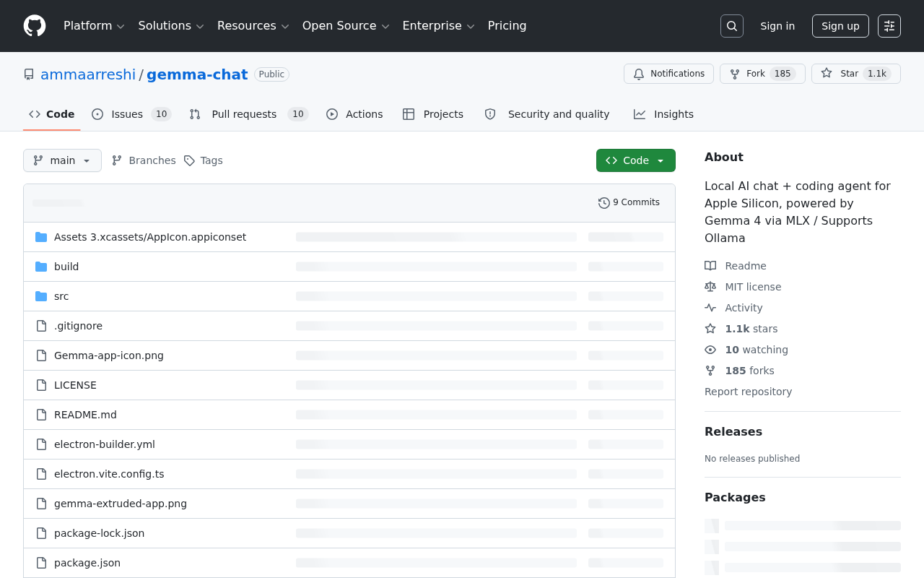Open the electron-builder.yml file name

click(105, 444)
